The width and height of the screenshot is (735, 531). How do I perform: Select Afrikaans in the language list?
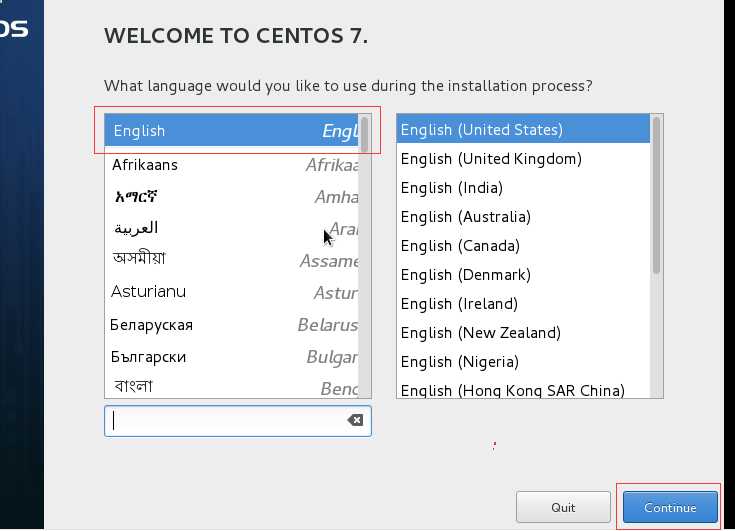point(232,165)
